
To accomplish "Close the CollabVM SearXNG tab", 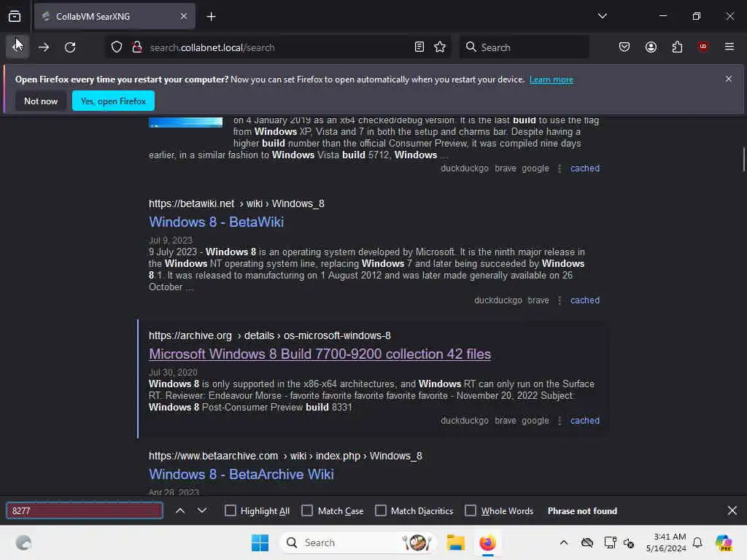I will (184, 16).
